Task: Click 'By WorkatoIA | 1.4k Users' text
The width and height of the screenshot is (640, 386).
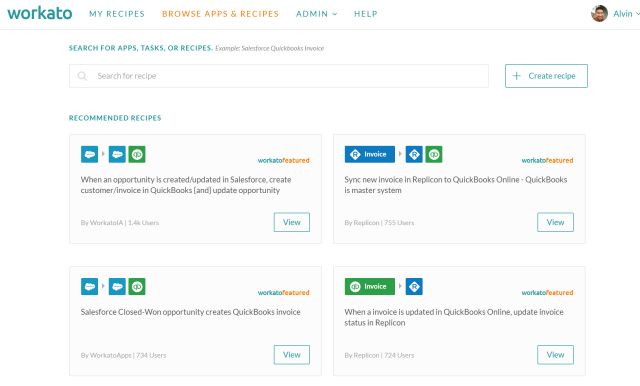Action: pos(120,223)
